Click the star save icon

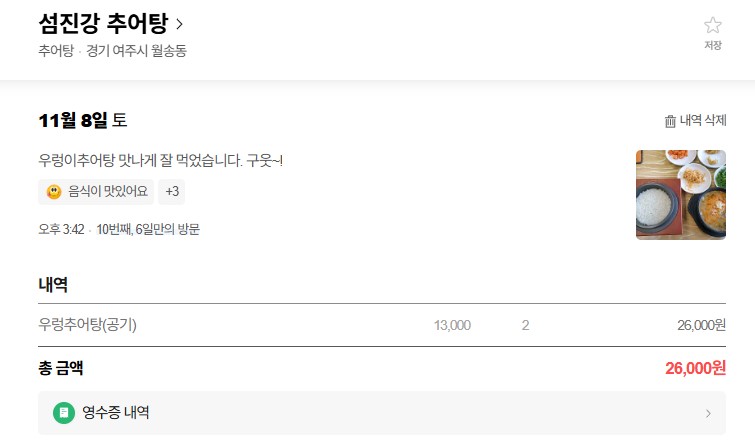[712, 26]
